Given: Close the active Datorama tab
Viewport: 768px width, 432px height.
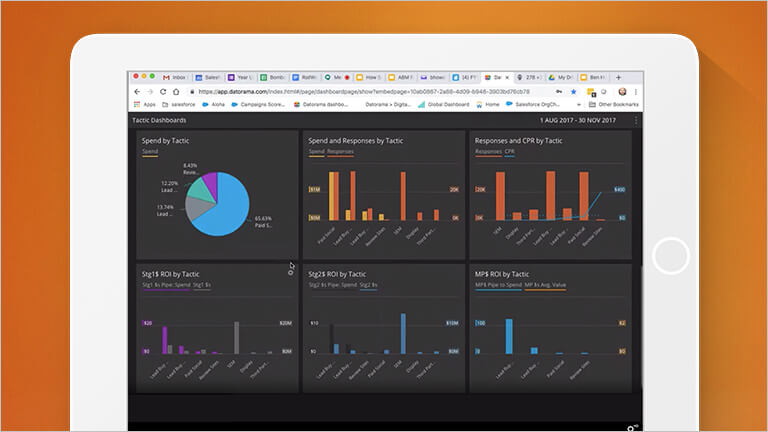Looking at the screenshot, I should 507,77.
